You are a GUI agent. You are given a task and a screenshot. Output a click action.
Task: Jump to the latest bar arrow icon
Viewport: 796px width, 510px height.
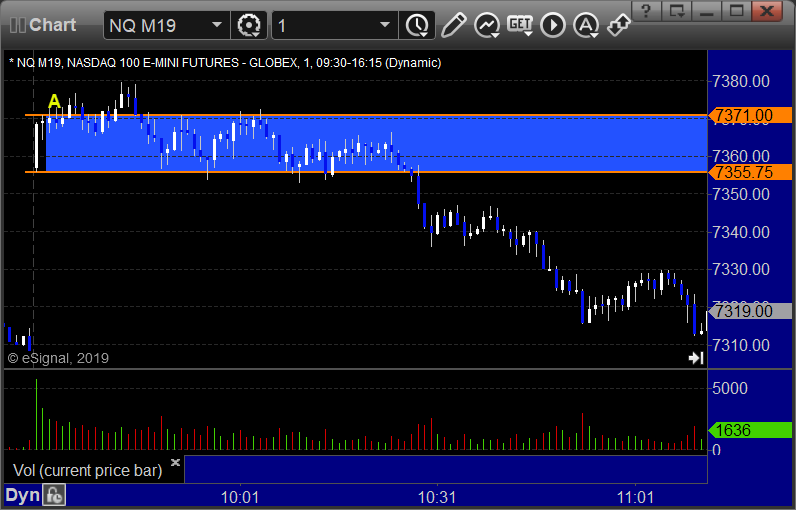(x=696, y=358)
